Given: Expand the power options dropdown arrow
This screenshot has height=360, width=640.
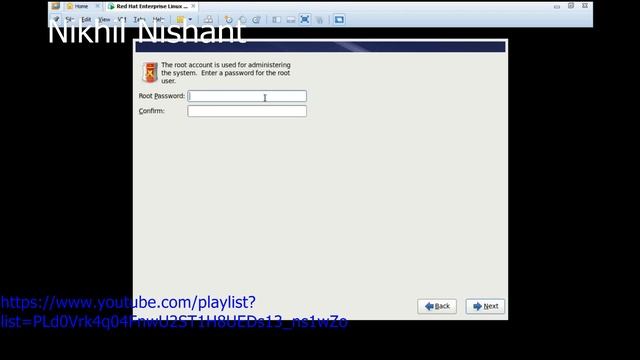Looking at the screenshot, I should tap(190, 20).
